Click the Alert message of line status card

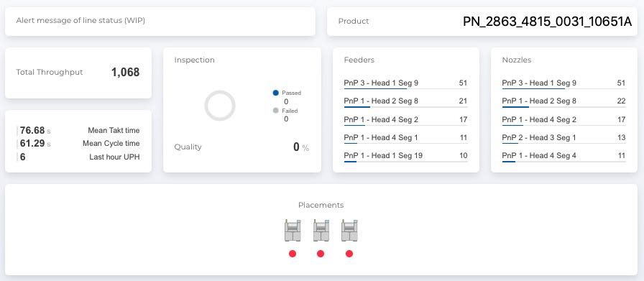(x=160, y=22)
